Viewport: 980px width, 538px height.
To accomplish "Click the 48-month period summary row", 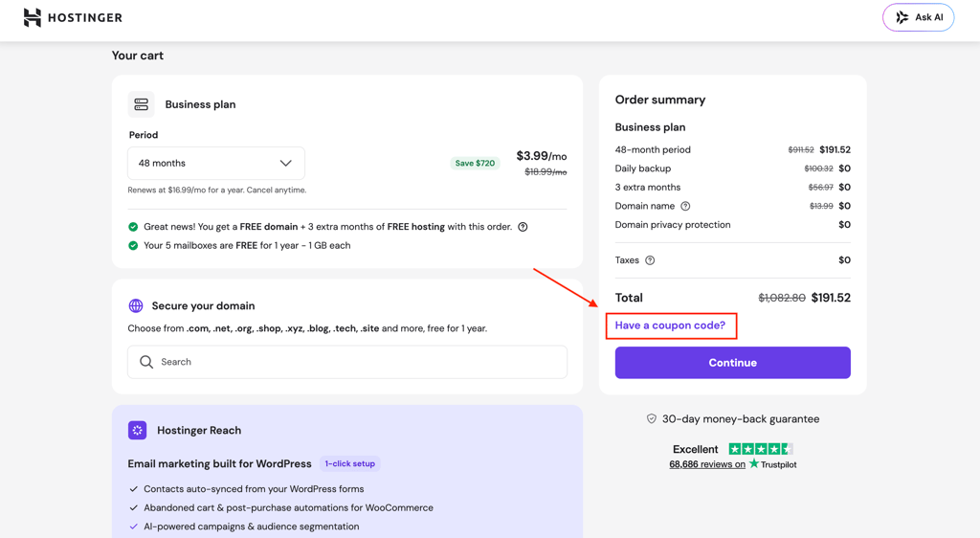I will click(x=732, y=150).
